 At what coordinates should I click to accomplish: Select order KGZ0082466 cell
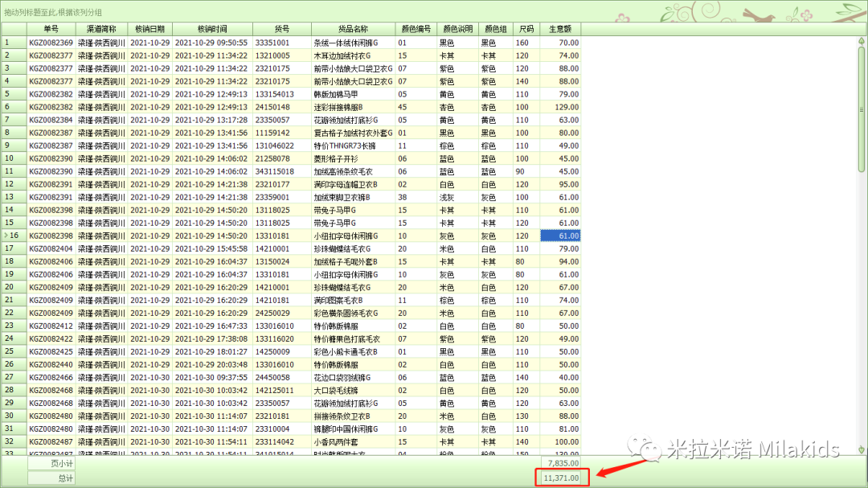[51, 378]
